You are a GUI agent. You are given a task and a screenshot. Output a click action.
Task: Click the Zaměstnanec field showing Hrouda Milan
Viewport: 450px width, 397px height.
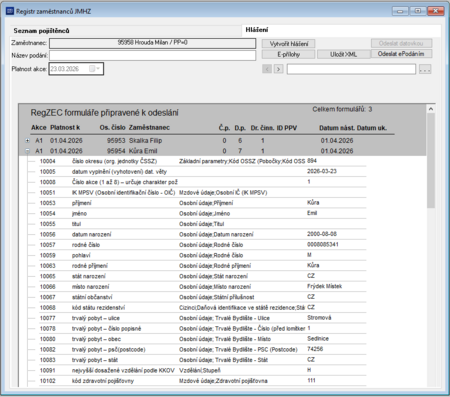point(153,43)
